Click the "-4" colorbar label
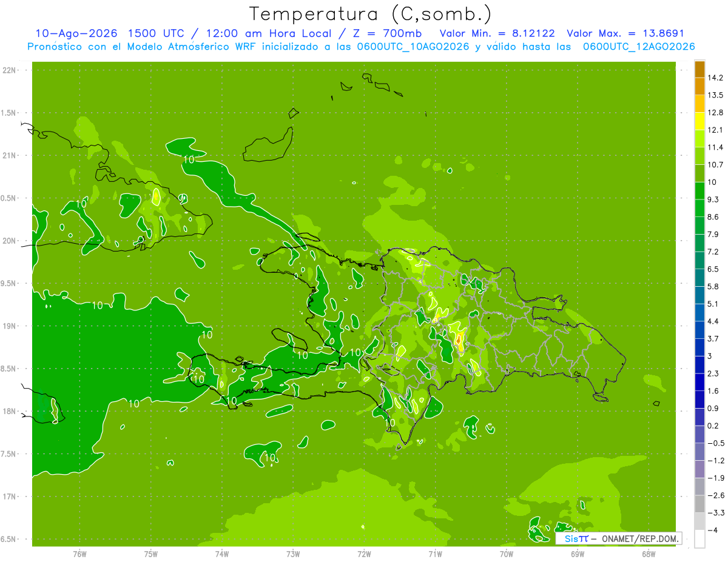728x562 pixels. click(x=713, y=530)
